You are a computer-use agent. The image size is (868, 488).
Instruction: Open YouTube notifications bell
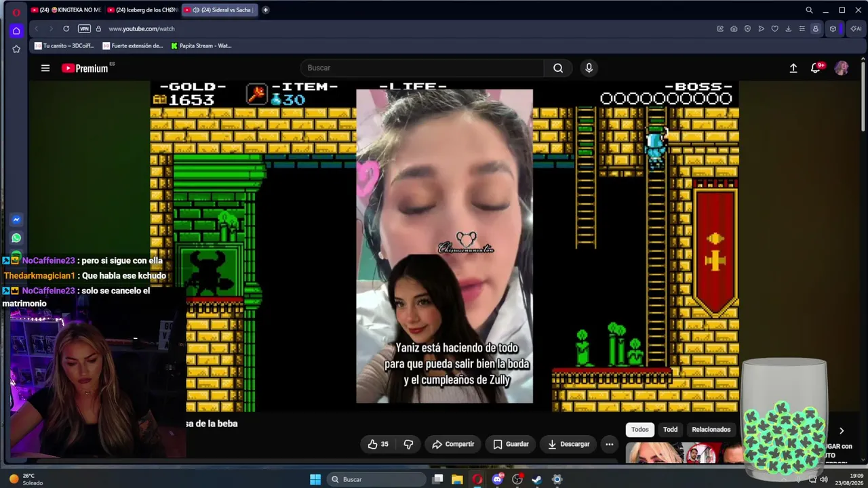(x=816, y=68)
